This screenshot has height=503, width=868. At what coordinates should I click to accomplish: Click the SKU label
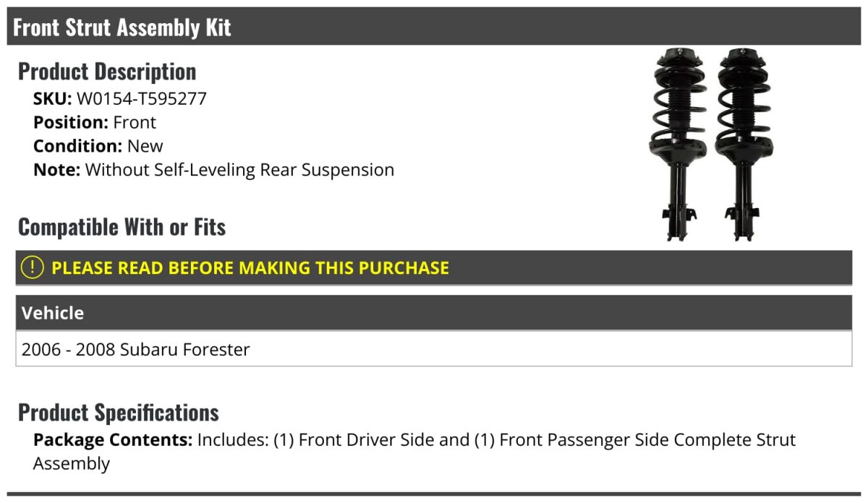pos(53,98)
